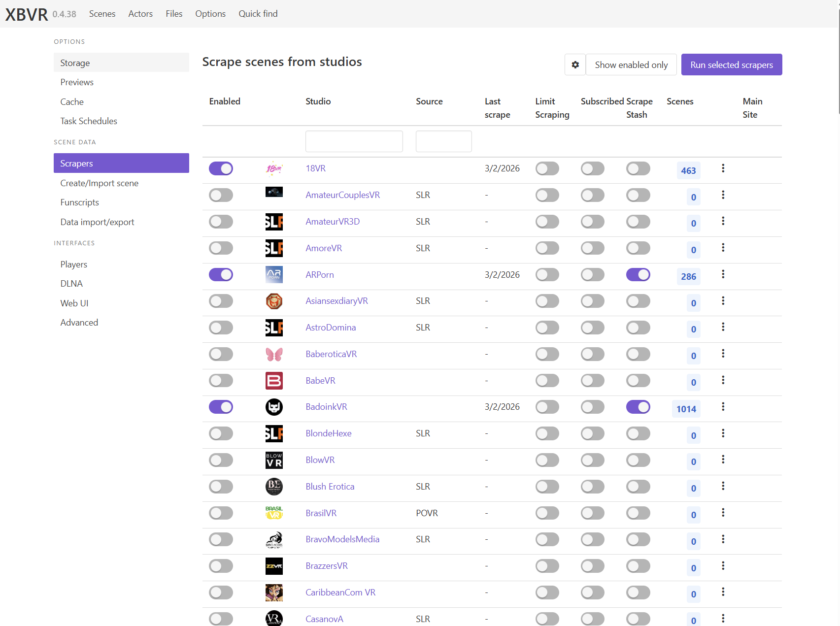Image resolution: width=840 pixels, height=626 pixels.
Task: Click the ARPorn studio logo thumbnail
Action: point(274,274)
